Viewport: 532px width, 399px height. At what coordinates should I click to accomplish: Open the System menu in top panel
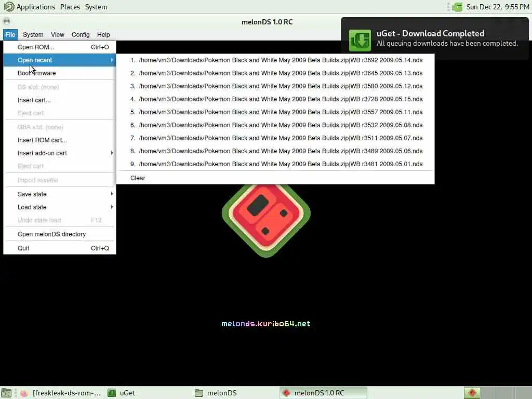(x=96, y=7)
